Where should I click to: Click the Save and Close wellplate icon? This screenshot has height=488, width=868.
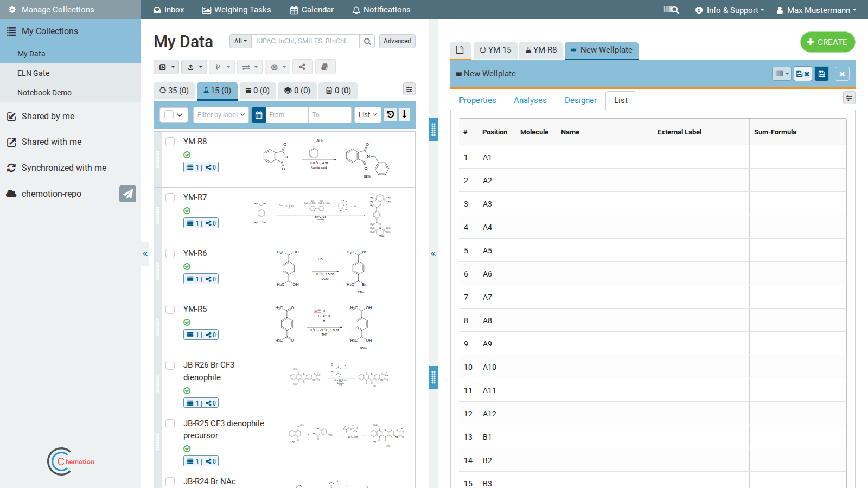click(x=803, y=74)
